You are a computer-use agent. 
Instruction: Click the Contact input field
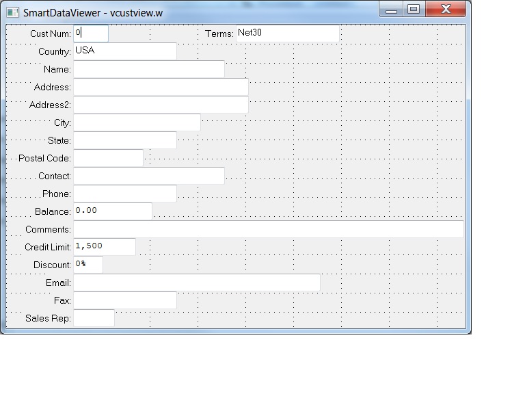(x=149, y=176)
